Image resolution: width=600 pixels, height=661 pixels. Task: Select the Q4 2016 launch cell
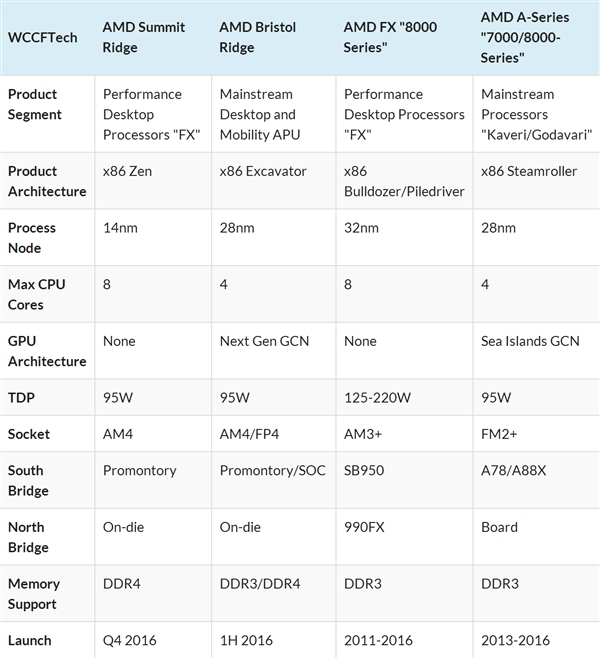[130, 640]
